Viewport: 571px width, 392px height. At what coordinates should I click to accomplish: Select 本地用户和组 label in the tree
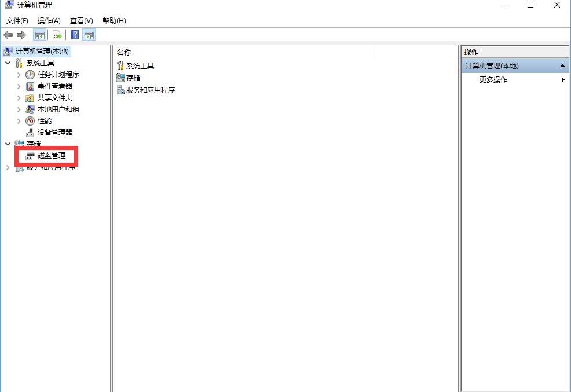(58, 109)
